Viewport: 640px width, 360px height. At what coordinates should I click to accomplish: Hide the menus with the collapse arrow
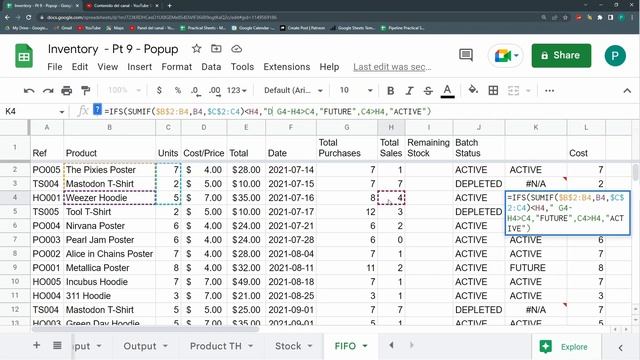coord(627,91)
